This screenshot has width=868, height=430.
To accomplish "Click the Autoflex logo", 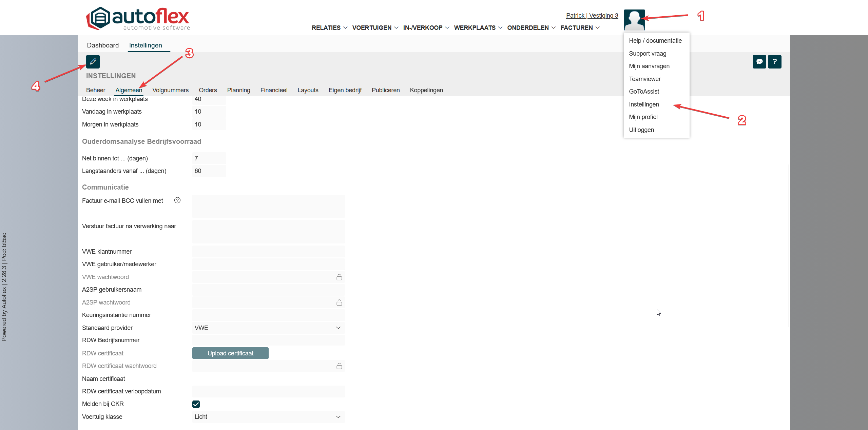I will pyautogui.click(x=138, y=19).
